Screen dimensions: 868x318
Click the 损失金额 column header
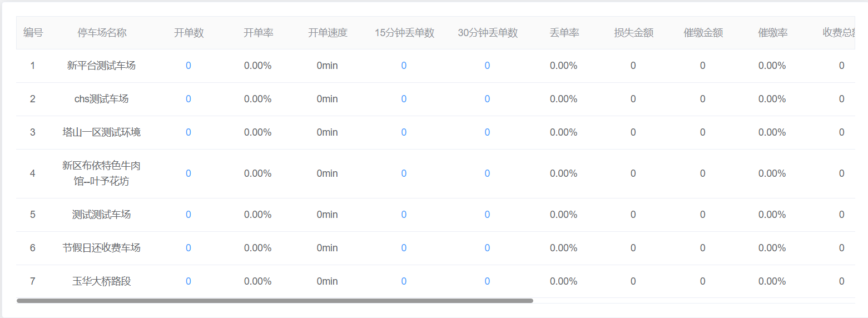tap(633, 33)
